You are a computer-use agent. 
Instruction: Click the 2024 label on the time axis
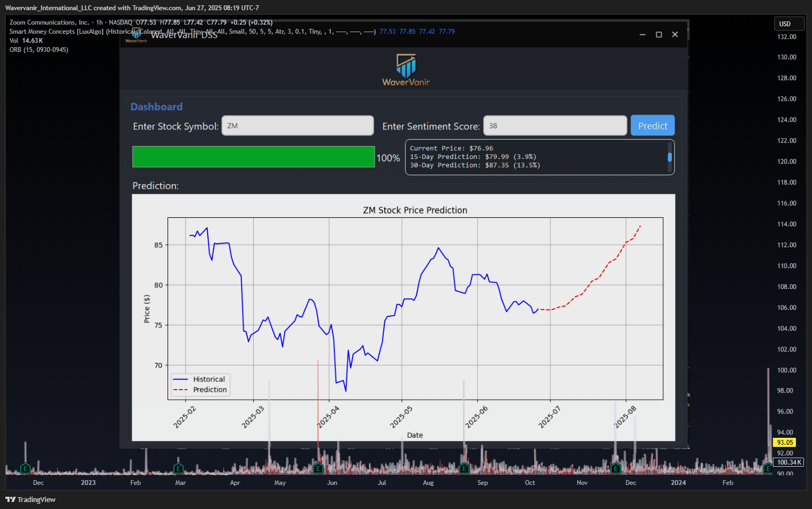coord(678,483)
